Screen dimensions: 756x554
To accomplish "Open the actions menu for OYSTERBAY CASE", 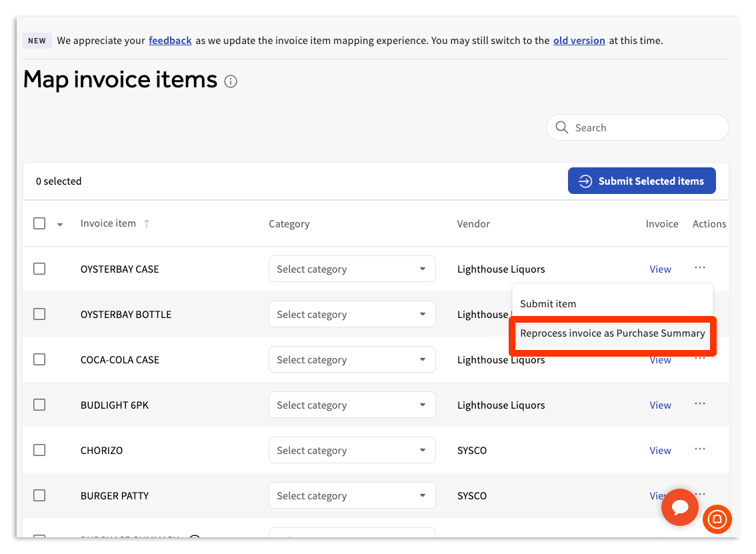I will coord(699,269).
